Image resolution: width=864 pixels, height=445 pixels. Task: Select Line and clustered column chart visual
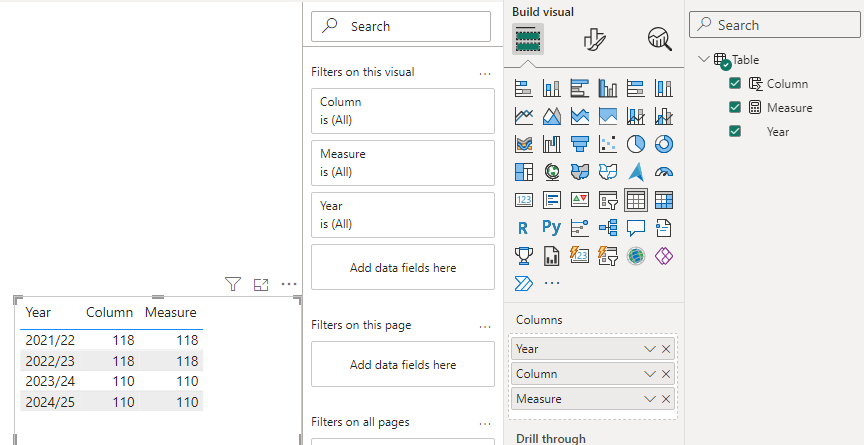664,116
